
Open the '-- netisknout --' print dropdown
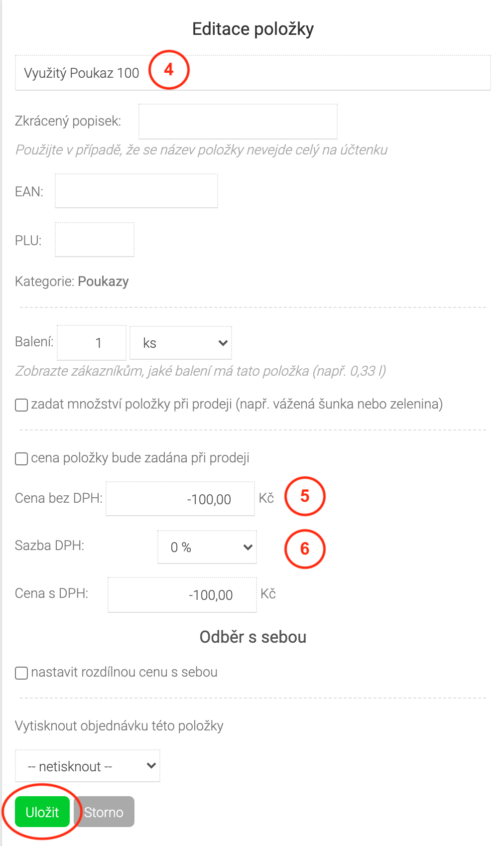coord(88,766)
